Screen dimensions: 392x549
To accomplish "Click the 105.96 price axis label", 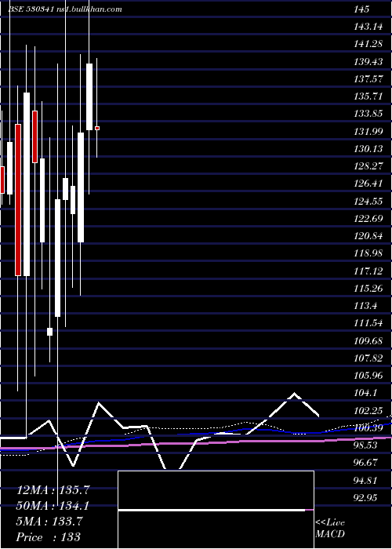I will coord(368,376).
